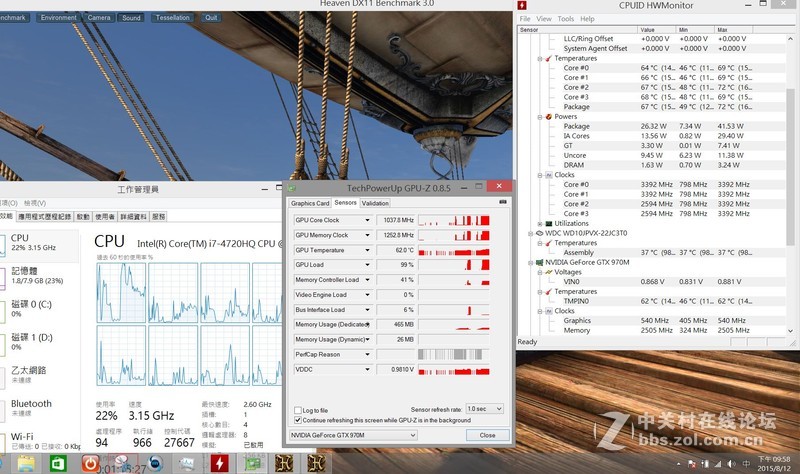Click the GPU-Z app icon in title bar
Screen dimensions: 800x474
coord(292,187)
